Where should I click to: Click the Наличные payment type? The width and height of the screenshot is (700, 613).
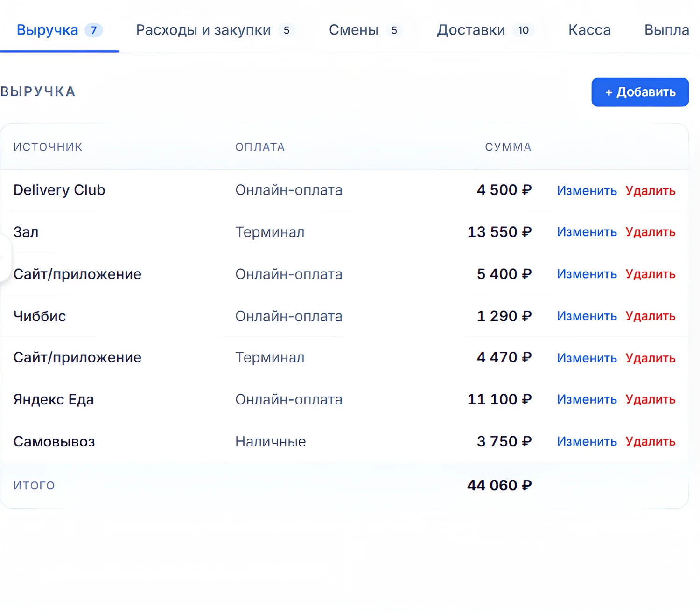click(271, 441)
